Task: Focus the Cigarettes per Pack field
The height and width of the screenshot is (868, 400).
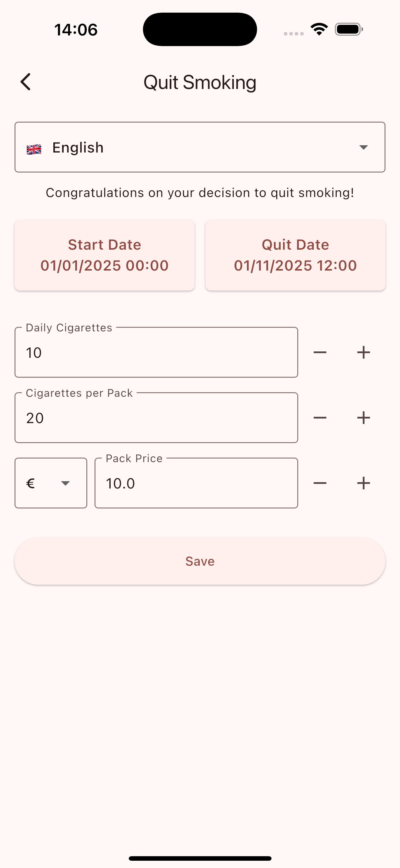Action: click(x=156, y=418)
